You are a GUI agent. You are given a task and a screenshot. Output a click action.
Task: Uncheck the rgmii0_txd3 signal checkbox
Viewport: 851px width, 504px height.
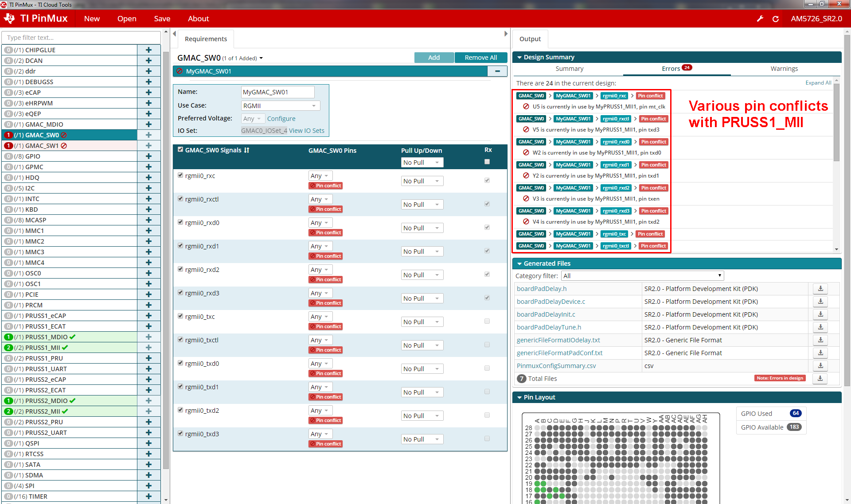coord(180,434)
